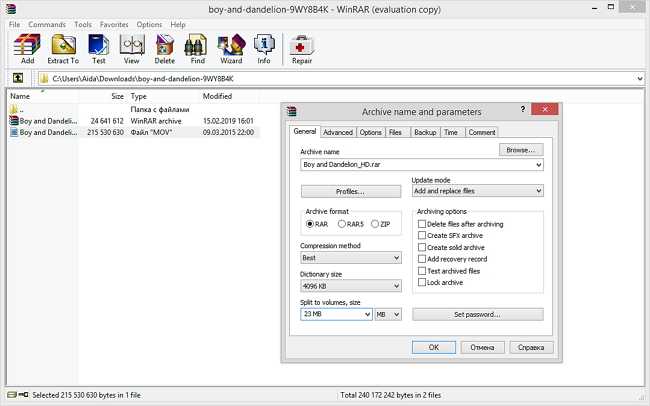Expand the Split to volumes size dropdown
Viewport: 650px width, 406px height.
(x=367, y=314)
